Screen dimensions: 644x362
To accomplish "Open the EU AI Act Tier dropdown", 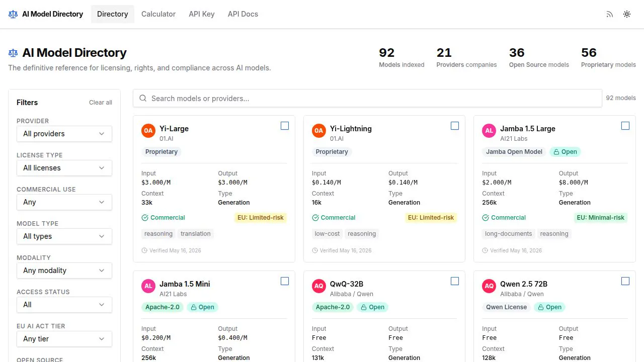I will 64,339.
